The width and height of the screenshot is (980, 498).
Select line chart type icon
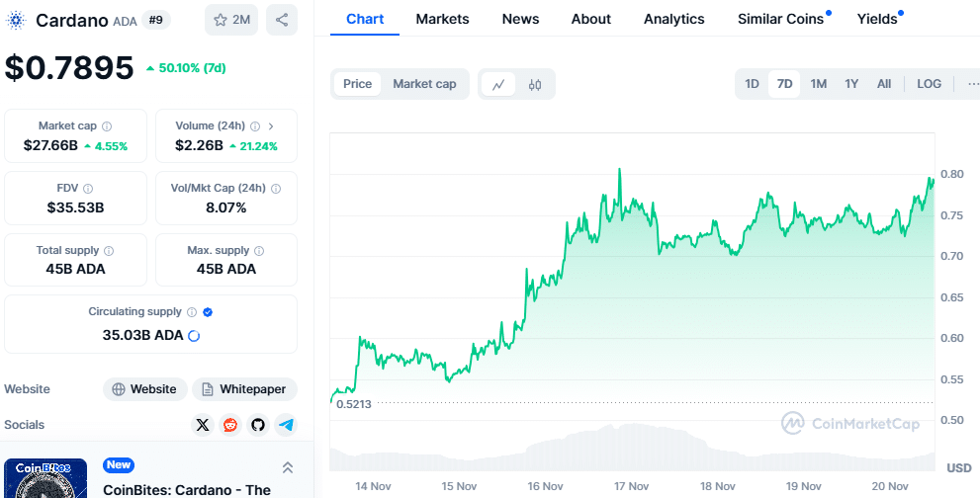[498, 84]
